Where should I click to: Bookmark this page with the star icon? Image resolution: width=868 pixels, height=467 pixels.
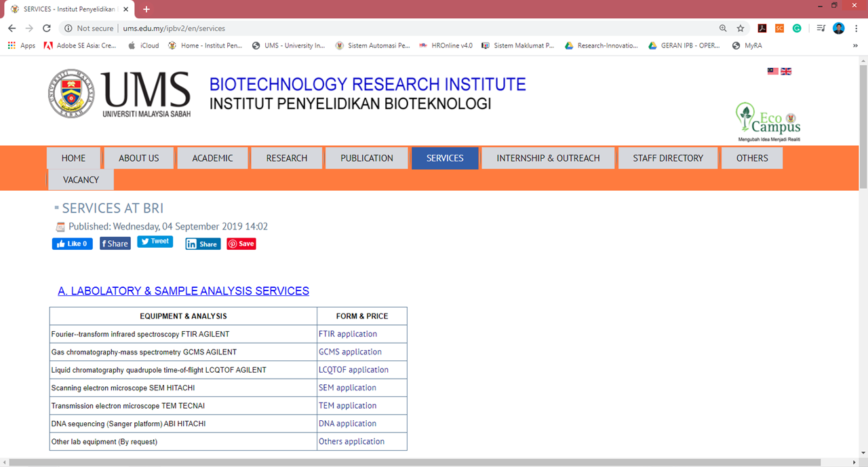pos(741,29)
